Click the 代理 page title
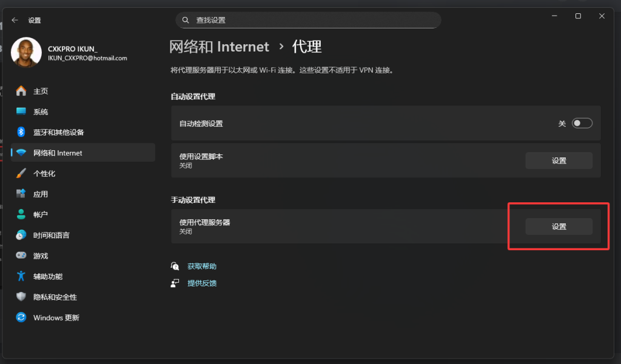621x364 pixels. (307, 47)
